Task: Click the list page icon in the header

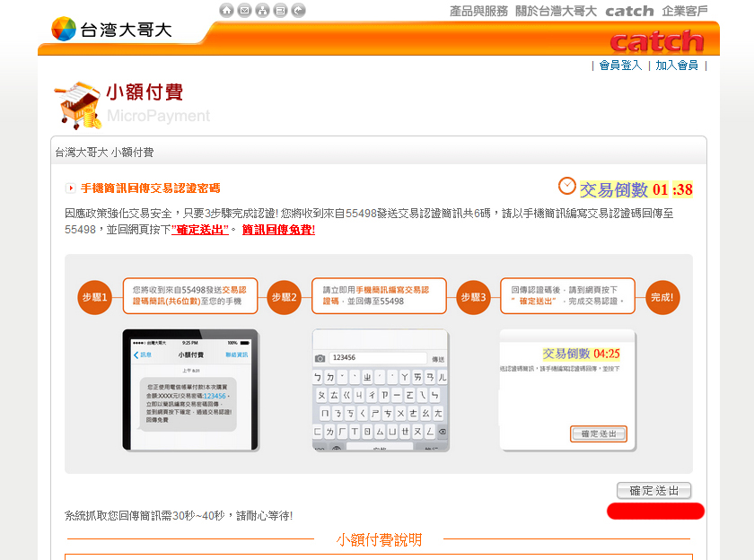Action: click(280, 10)
